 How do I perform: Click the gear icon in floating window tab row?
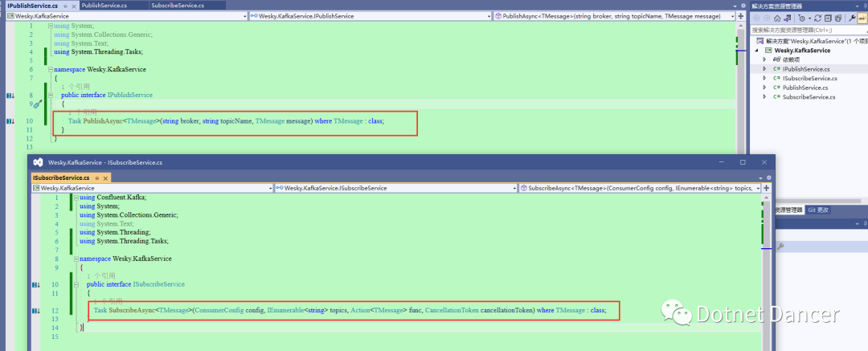tap(769, 178)
